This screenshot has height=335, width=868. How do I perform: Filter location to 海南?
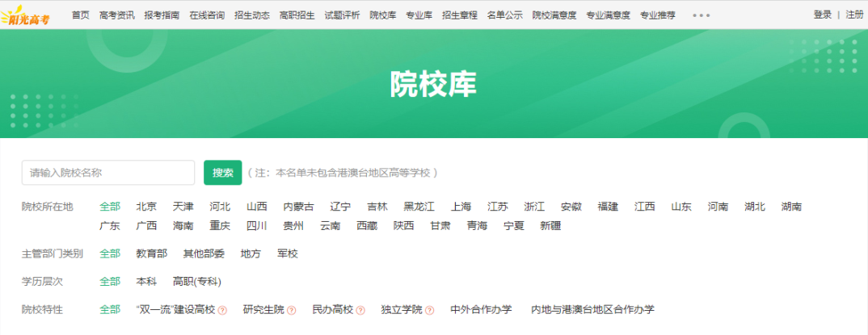pyautogui.click(x=183, y=225)
